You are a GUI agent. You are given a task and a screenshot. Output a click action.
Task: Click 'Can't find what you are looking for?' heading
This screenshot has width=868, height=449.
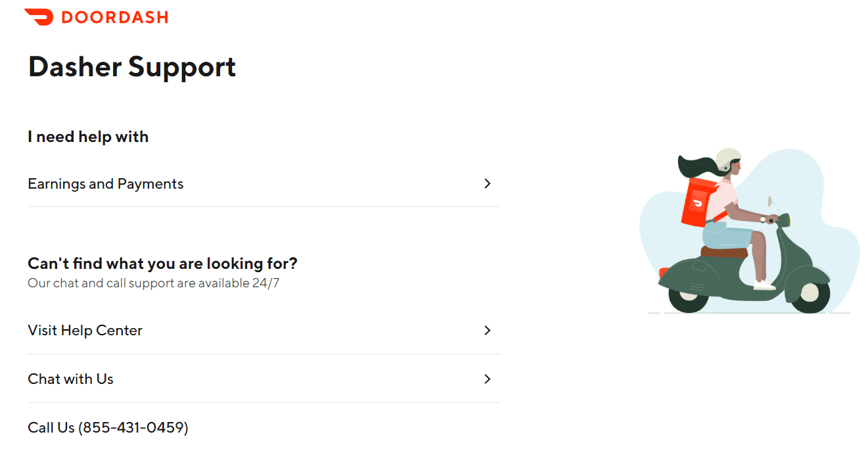pyautogui.click(x=162, y=264)
